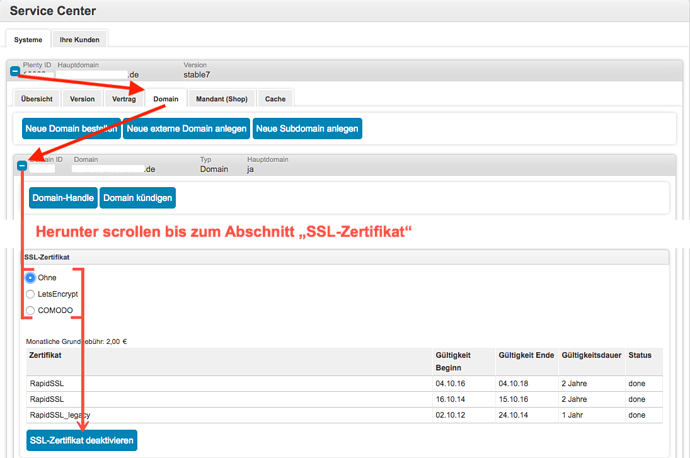Switch to the Systeme tab

click(x=28, y=40)
